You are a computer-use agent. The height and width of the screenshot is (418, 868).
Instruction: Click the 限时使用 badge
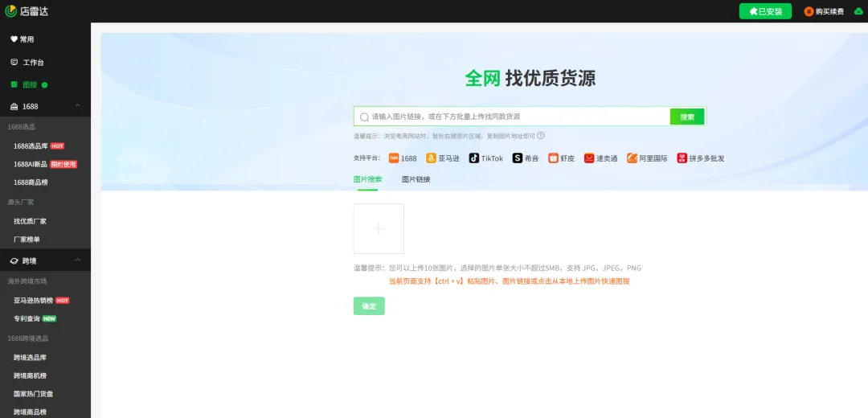(63, 165)
